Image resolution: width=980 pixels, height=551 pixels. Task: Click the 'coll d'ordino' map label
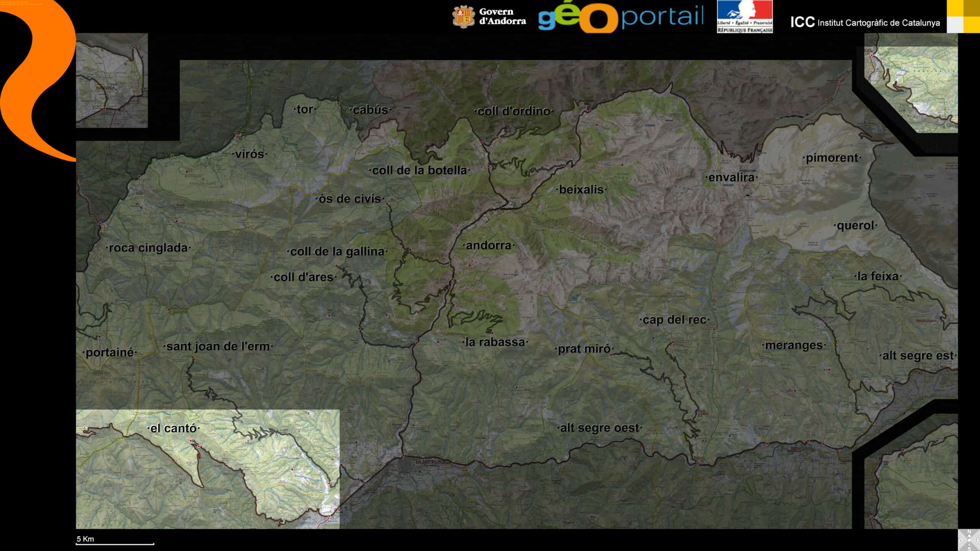(x=513, y=111)
